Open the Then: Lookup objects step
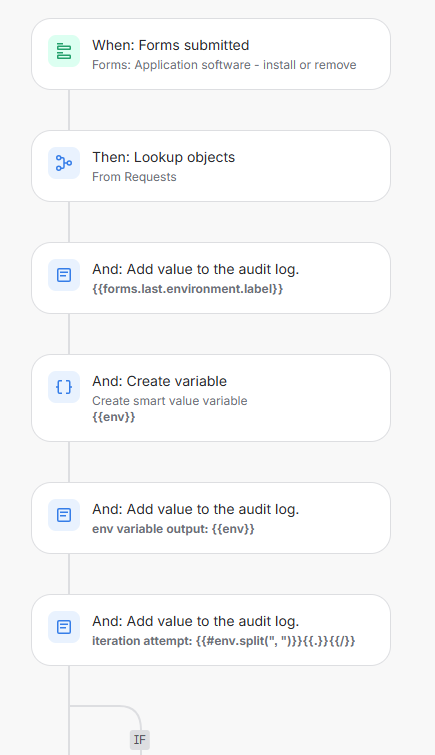 click(211, 166)
